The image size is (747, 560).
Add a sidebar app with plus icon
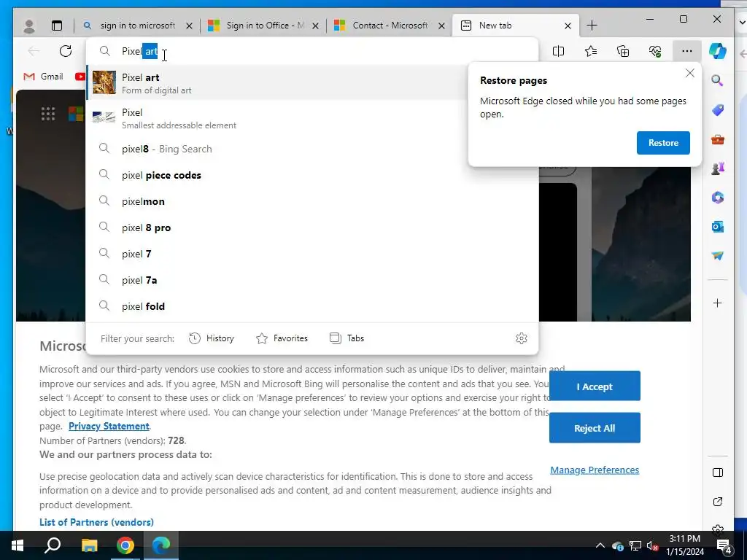click(718, 303)
